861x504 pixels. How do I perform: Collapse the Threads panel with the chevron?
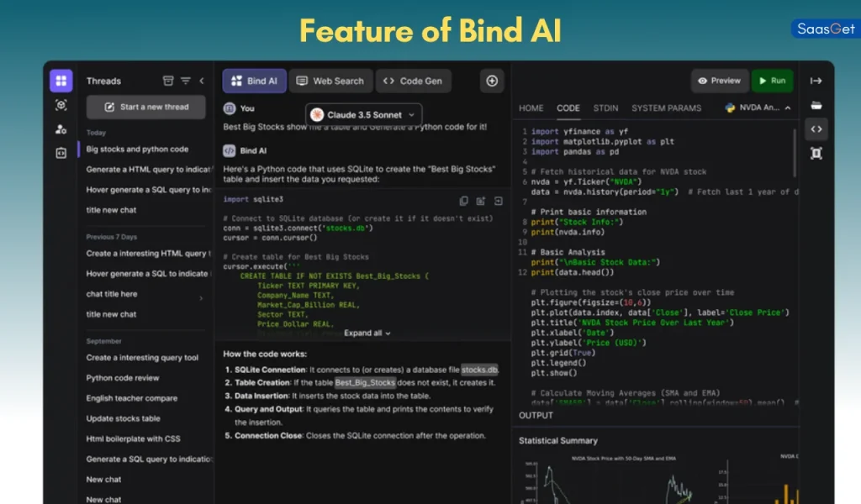pos(202,81)
